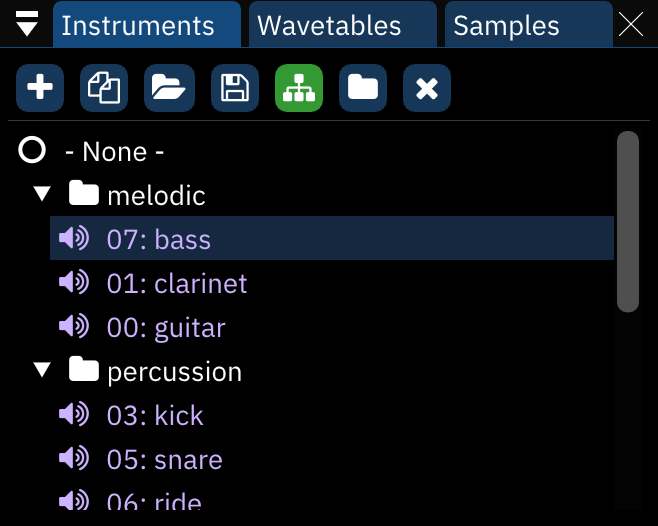This screenshot has height=526, width=658.
Task: Select the None radio option
Action: (x=32, y=151)
